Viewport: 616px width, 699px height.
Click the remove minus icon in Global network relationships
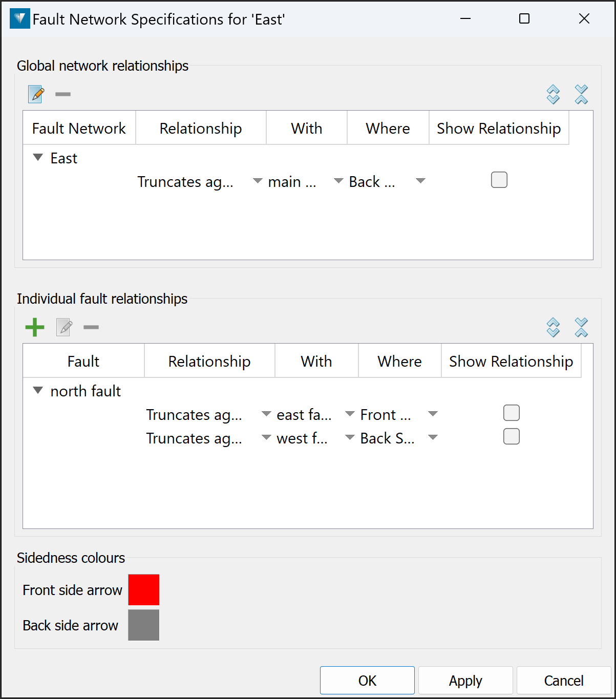(x=63, y=94)
